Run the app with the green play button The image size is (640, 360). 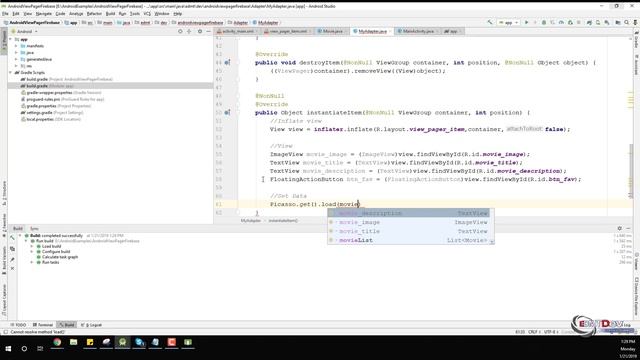527,22
